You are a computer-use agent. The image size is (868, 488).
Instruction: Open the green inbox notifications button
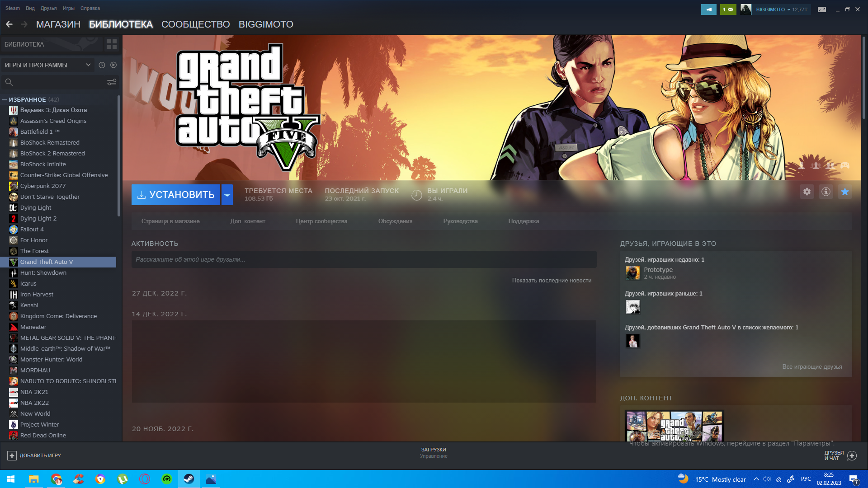coord(728,9)
